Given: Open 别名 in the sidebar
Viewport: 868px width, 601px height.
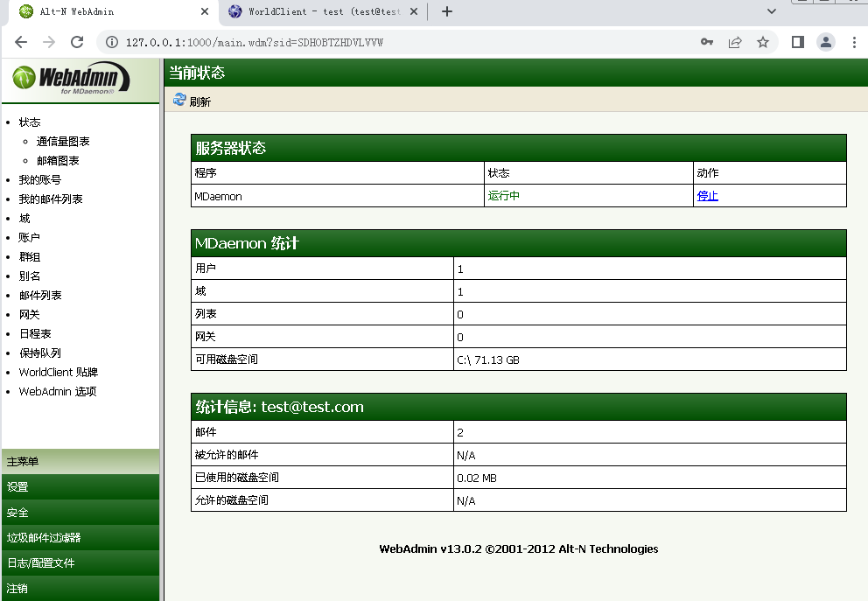Looking at the screenshot, I should tap(30, 276).
